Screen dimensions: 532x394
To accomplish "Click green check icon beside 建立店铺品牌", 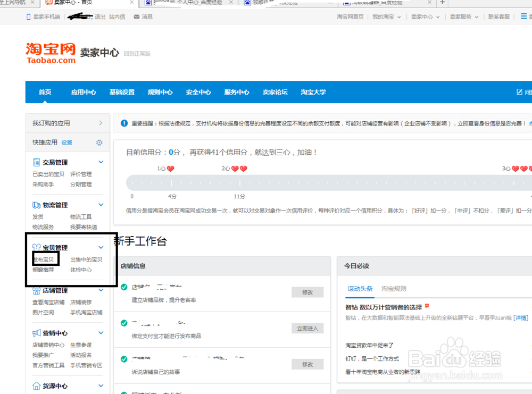I will 124,287.
